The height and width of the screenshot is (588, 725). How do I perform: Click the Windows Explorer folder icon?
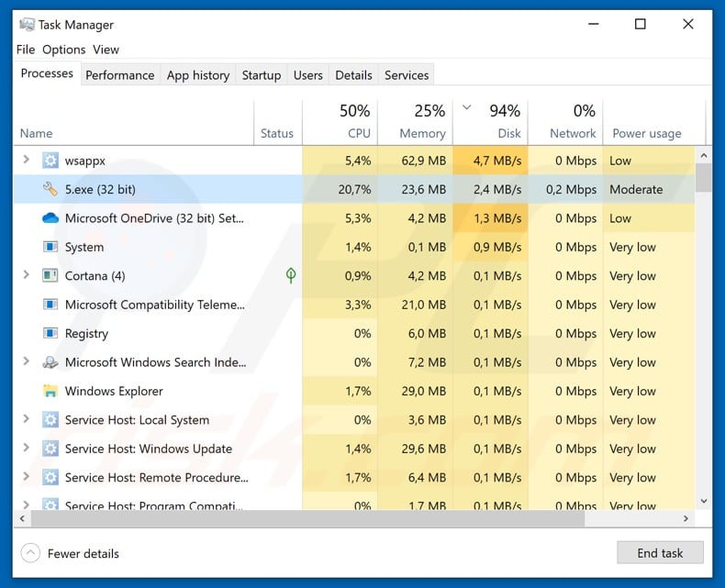(50, 391)
